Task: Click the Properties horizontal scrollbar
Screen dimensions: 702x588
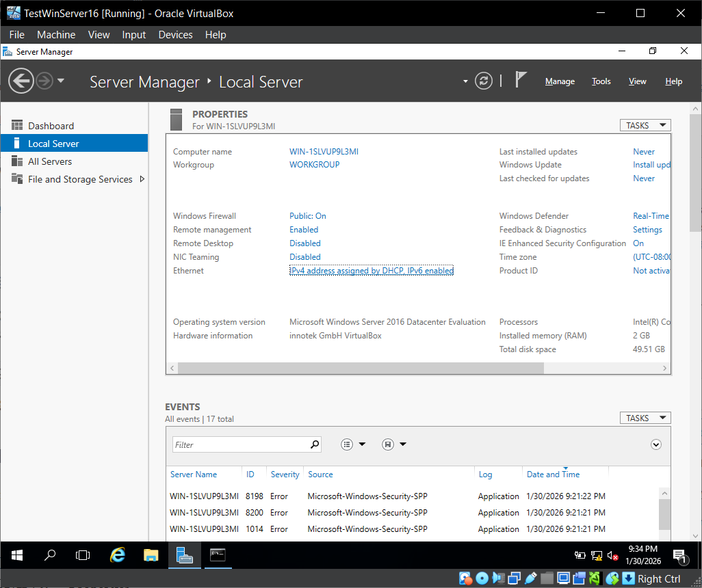Action: coord(361,368)
